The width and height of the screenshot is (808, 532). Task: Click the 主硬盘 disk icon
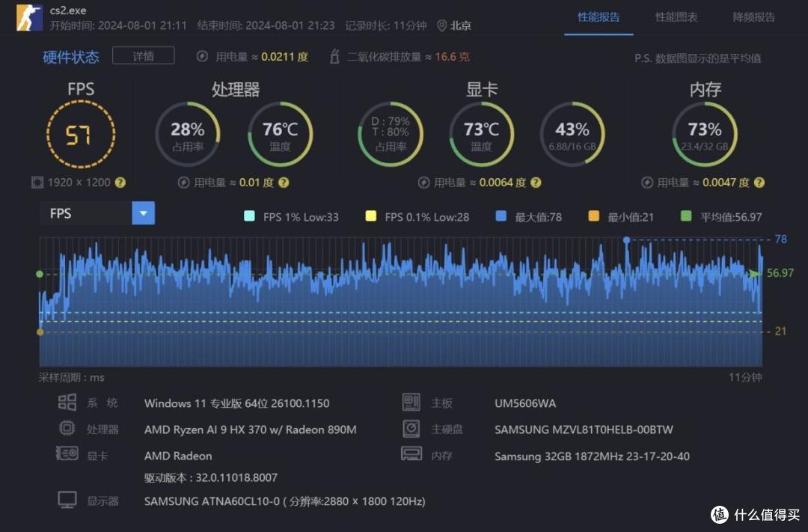411,429
